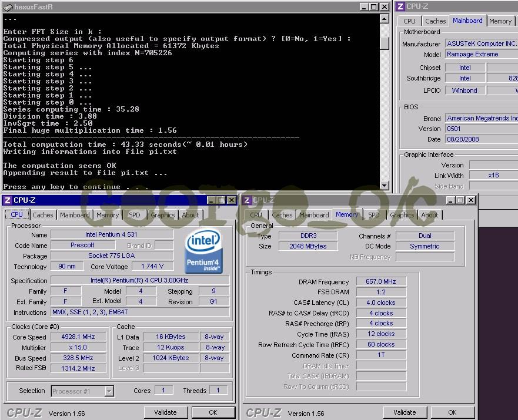
Task: Click the 4.0 clocks CAS latency value
Action: point(381,303)
